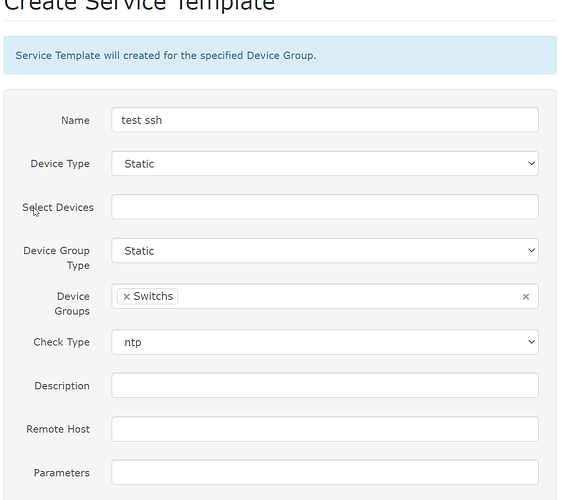Expand the Device Group Type dropdown

tap(325, 251)
